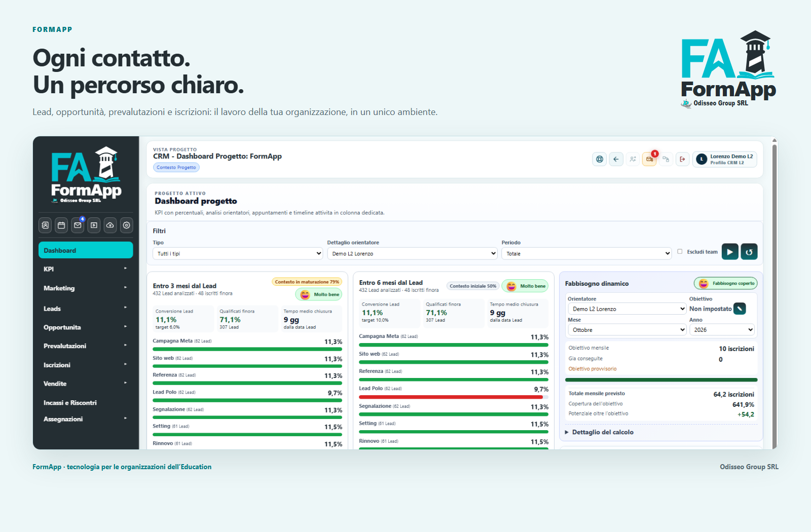Open the Vendite sidebar menu
The width and height of the screenshot is (811, 532).
(x=86, y=384)
